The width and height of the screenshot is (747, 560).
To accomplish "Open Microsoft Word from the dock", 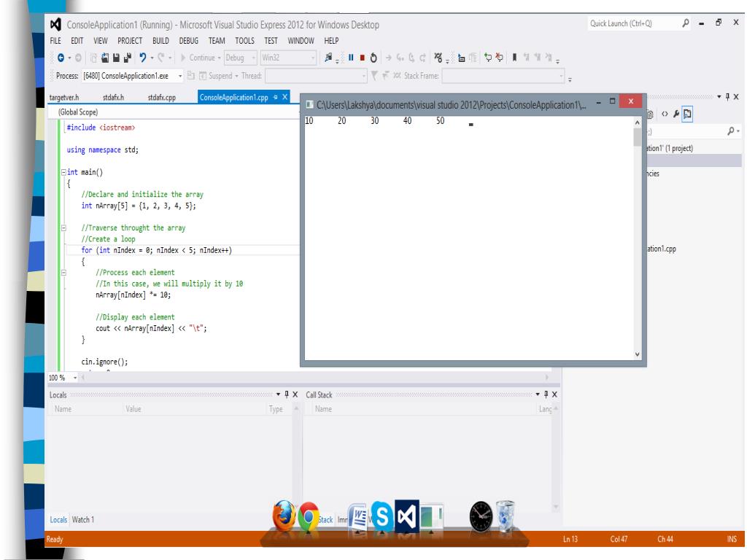I will click(x=358, y=517).
